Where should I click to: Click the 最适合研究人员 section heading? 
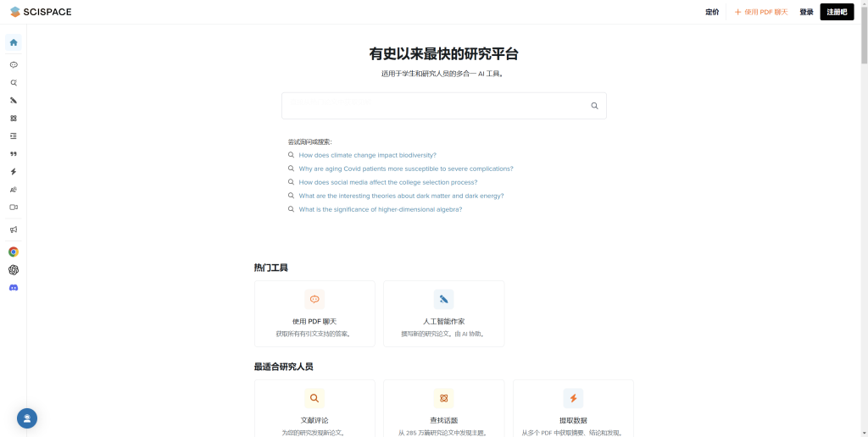[283, 367]
